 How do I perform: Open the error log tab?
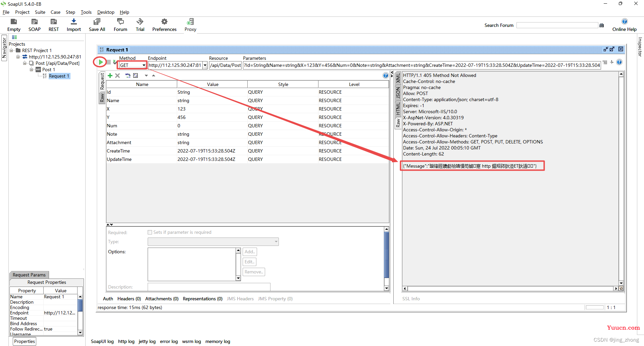click(x=169, y=341)
